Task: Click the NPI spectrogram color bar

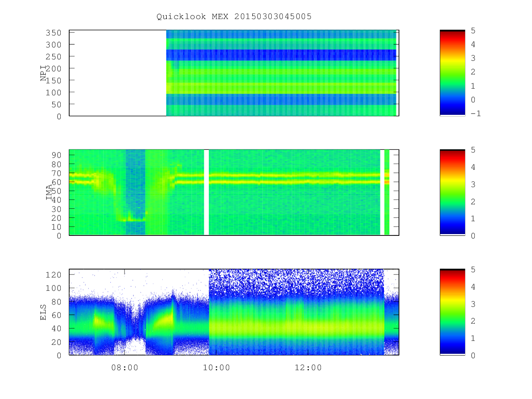Action: point(452,73)
